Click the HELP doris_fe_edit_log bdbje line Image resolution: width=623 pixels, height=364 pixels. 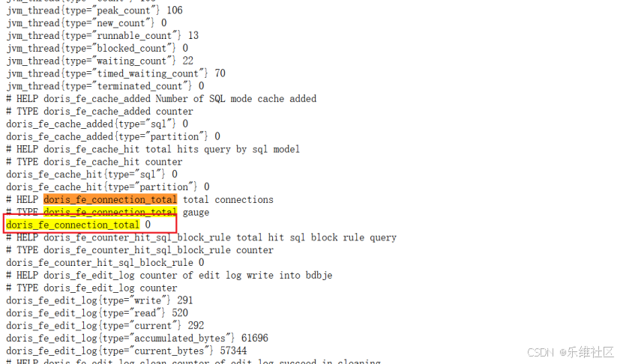pyautogui.click(x=169, y=275)
